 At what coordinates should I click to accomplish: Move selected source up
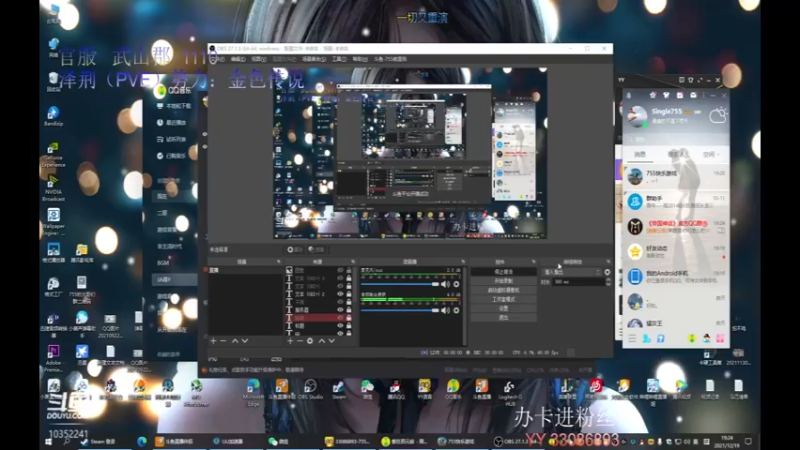click(321, 341)
